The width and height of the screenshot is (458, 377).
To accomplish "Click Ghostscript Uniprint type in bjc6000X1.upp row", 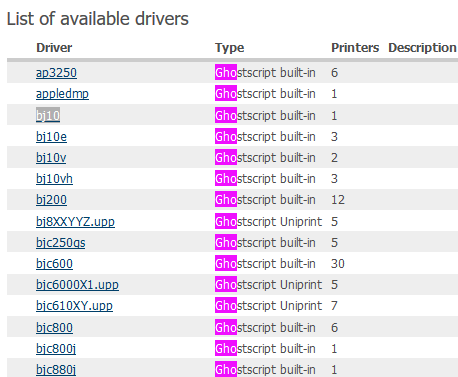I will pos(268,285).
